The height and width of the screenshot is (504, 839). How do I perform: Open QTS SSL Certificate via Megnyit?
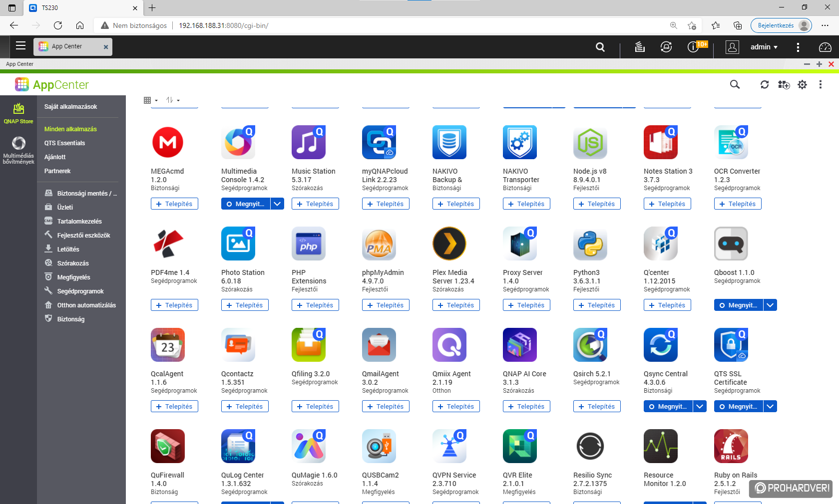pyautogui.click(x=739, y=406)
